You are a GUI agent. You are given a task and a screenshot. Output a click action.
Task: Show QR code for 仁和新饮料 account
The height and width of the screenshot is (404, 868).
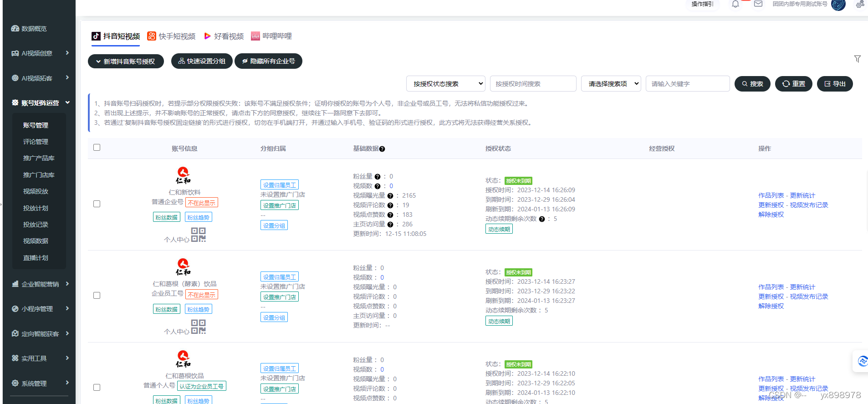199,235
